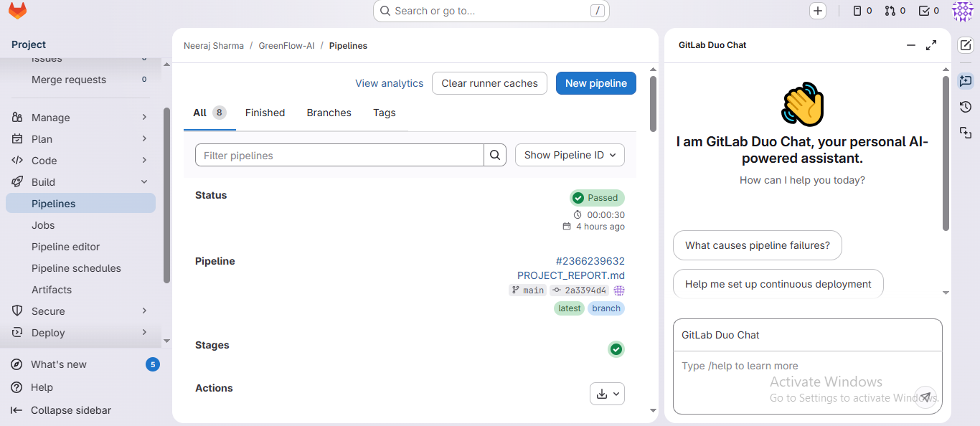Click the Passed status badge
The width and height of the screenshot is (980, 426).
tap(597, 198)
